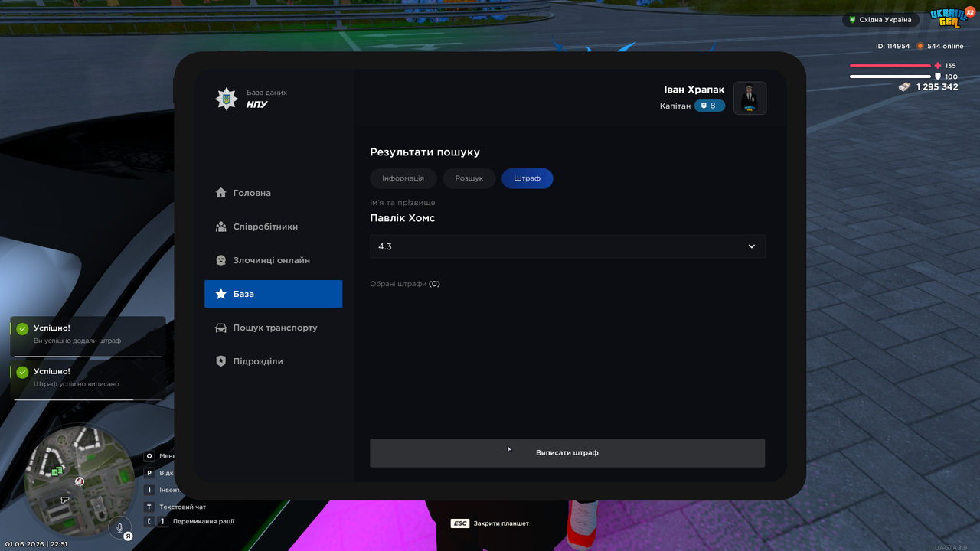Image resolution: width=980 pixels, height=551 pixels.
Task: Click the green checkmark on 'Штраф успішно виписано' notification
Action: 23,372
